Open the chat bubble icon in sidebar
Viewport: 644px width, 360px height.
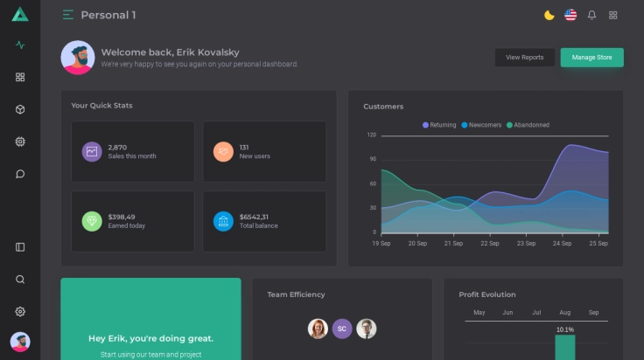(x=20, y=174)
